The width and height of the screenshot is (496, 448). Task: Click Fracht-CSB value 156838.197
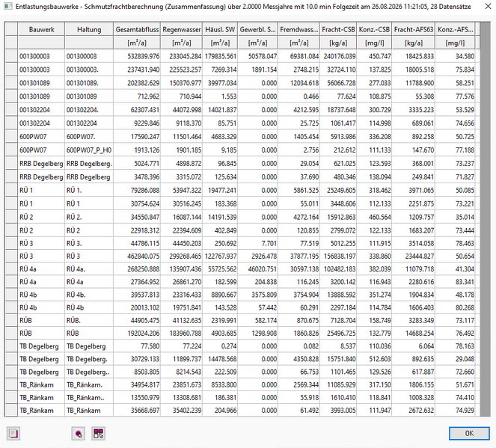338,256
